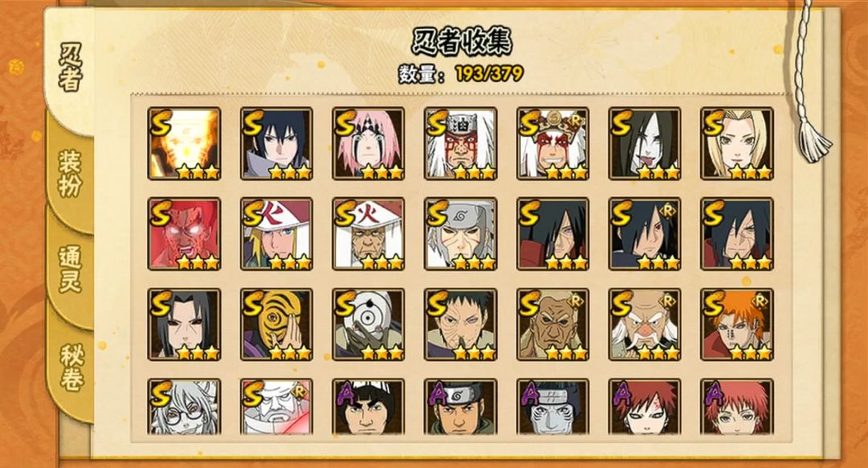Click the 193/379 collection count label
The height and width of the screenshot is (468, 868).
pos(489,73)
